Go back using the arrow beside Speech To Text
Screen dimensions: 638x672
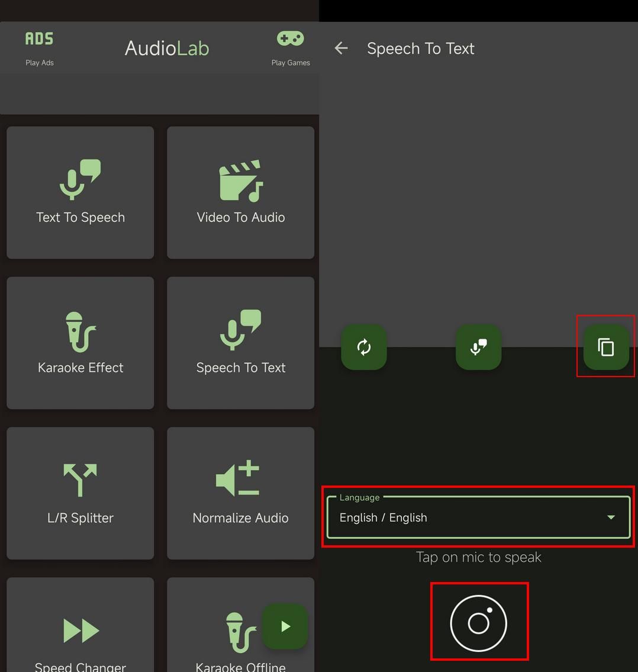pos(341,48)
